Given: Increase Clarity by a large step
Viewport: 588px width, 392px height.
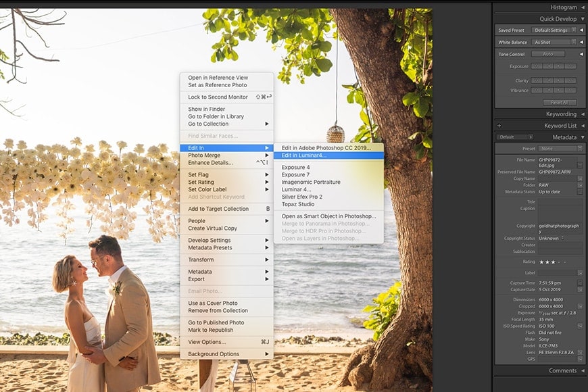Looking at the screenshot, I should pos(570,80).
